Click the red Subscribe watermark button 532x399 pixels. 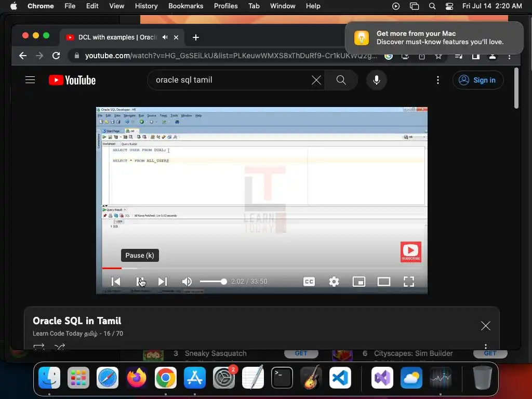(411, 252)
